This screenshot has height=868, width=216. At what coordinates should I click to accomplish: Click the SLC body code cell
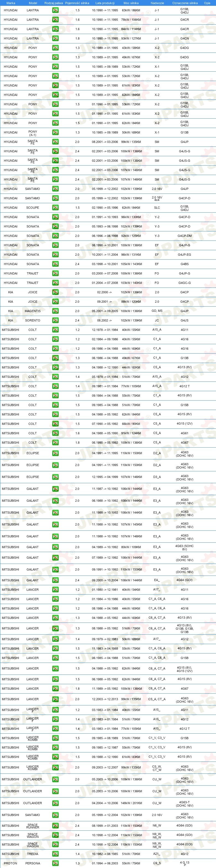pyautogui.click(x=157, y=208)
